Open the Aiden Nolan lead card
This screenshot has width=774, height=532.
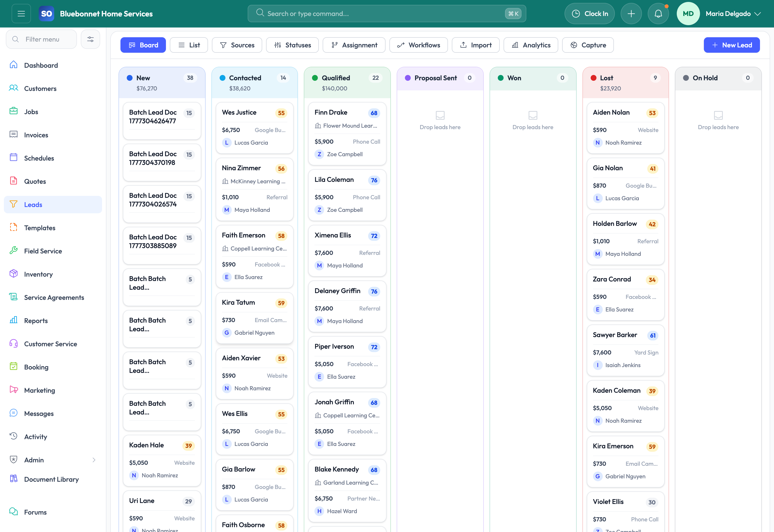[625, 127]
